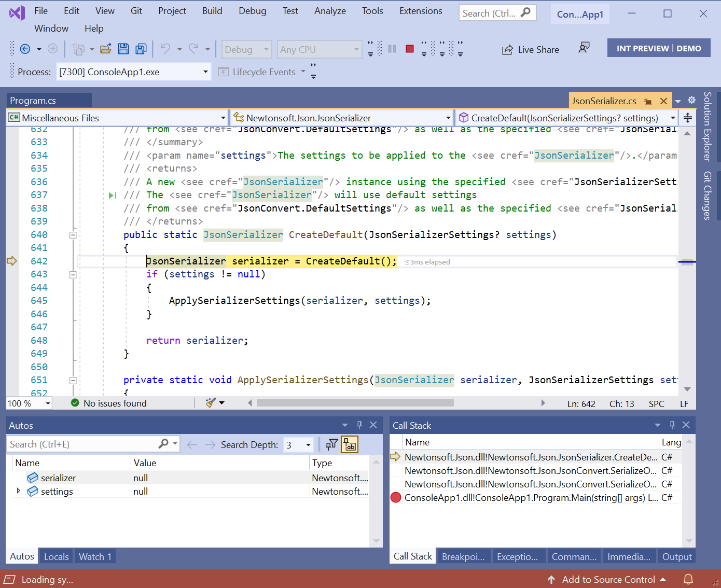Open the editor window settings gear
This screenshot has width=721, height=588.
691,100
